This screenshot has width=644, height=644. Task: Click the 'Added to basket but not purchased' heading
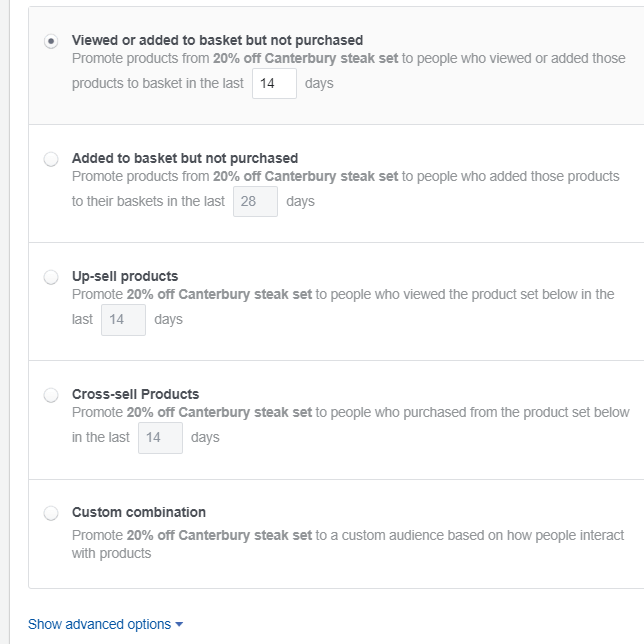point(185,158)
